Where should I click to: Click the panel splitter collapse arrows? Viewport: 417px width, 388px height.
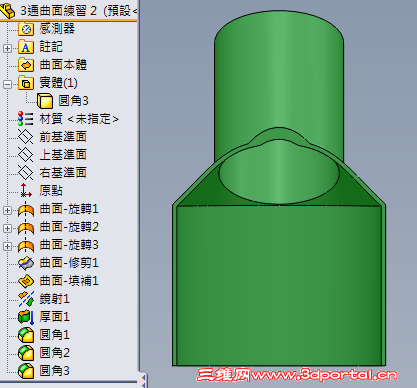144,381
